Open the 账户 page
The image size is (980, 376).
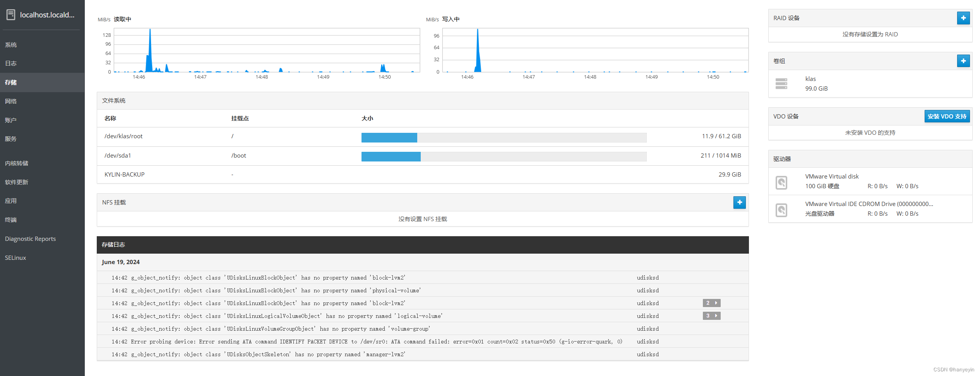[42, 120]
